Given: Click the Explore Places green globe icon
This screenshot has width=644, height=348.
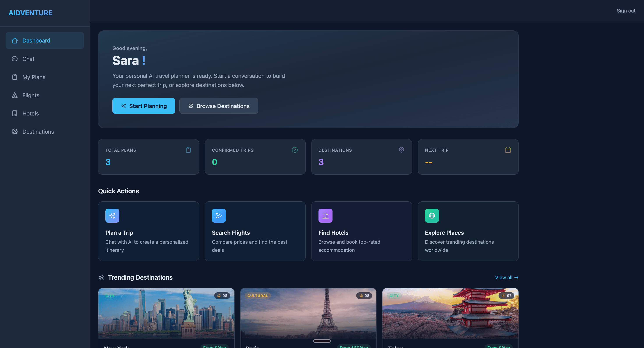Looking at the screenshot, I should (432, 216).
